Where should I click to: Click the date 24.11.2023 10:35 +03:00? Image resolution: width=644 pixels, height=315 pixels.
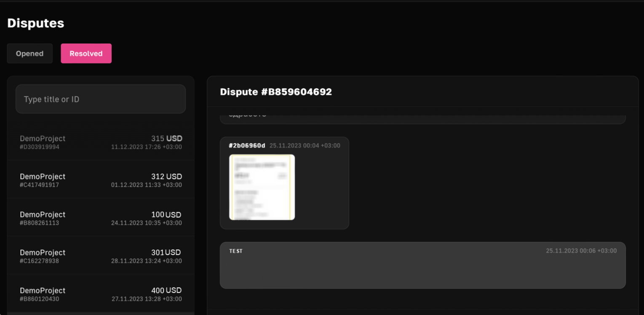coord(147,223)
